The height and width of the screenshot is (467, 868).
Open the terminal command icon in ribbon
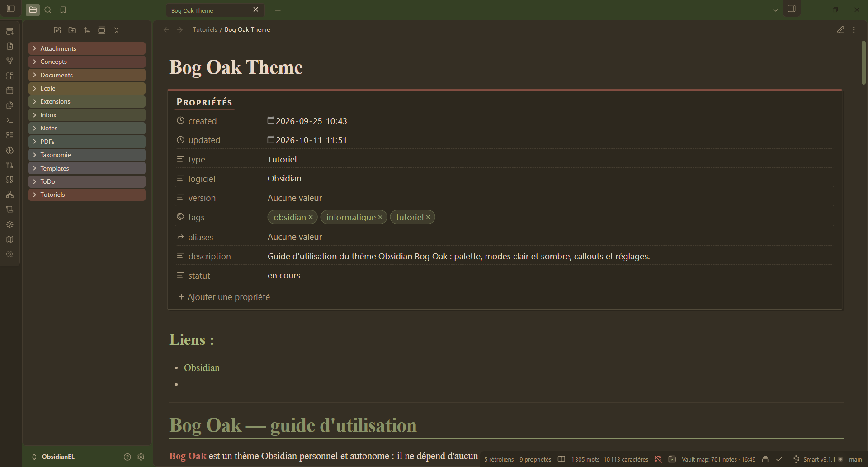click(x=10, y=120)
